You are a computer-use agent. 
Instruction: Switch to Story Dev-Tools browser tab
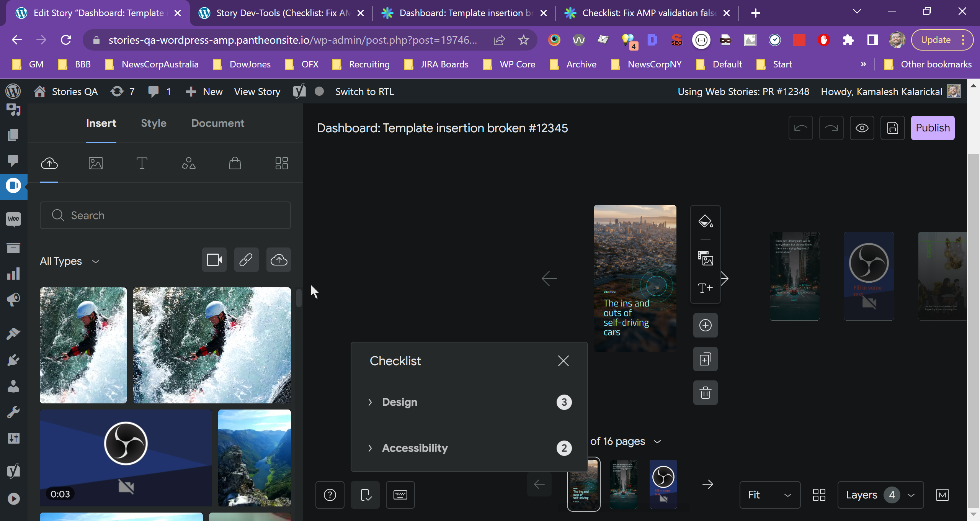click(281, 13)
